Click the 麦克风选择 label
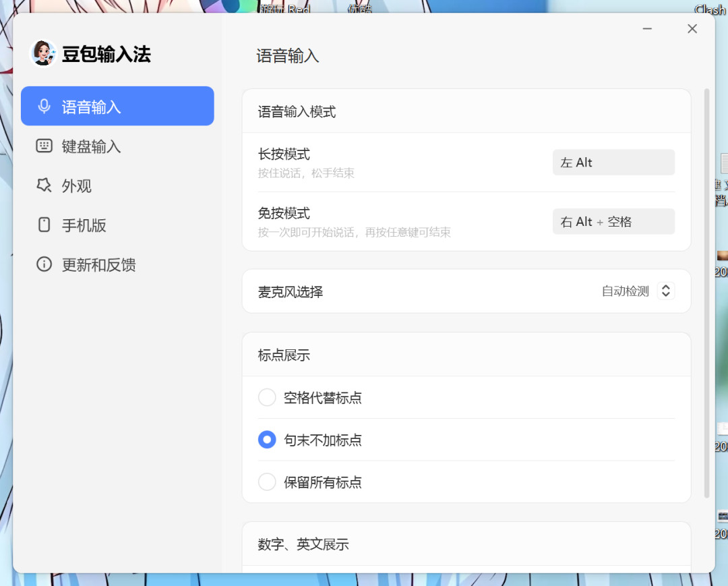 [290, 292]
